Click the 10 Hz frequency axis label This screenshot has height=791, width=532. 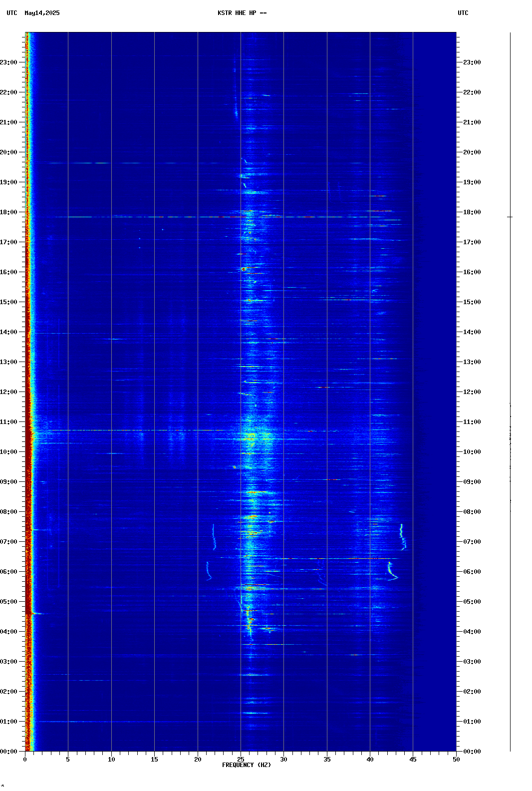[x=111, y=760]
